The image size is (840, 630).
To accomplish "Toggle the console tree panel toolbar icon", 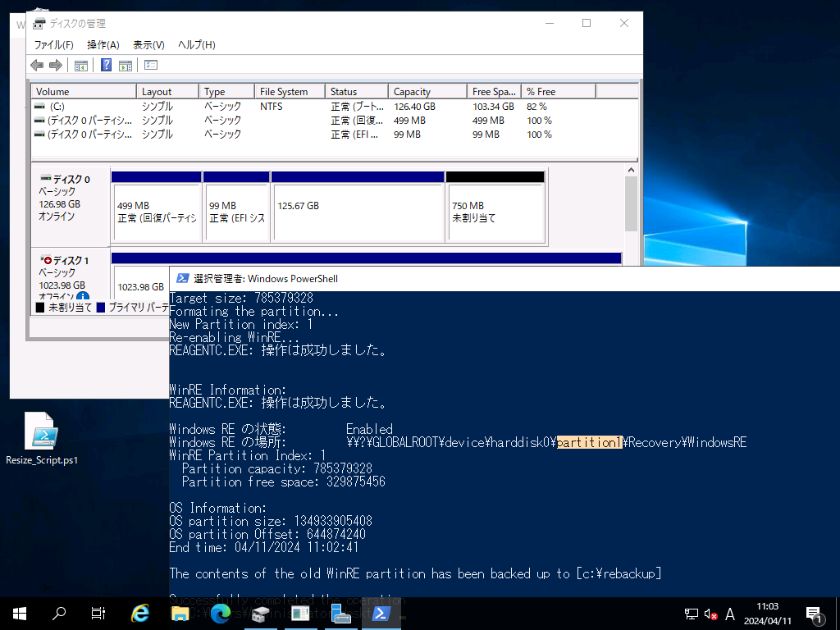I will tap(80, 66).
